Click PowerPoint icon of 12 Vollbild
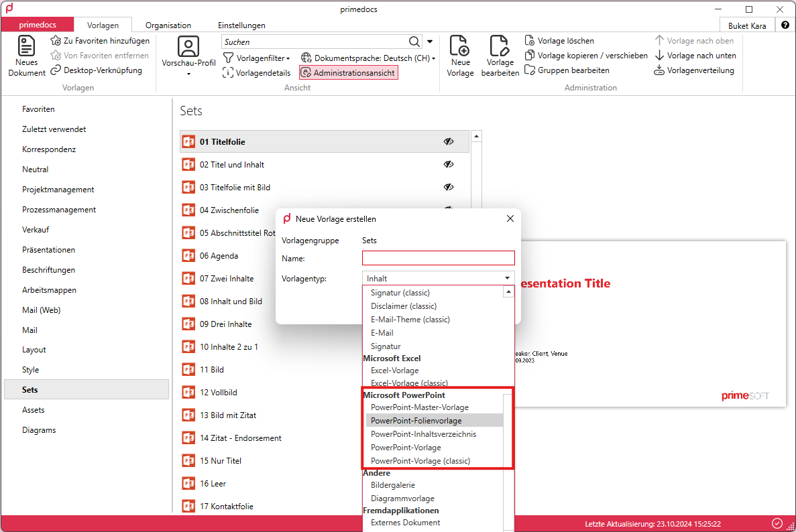Image resolution: width=796 pixels, height=532 pixels. point(188,392)
